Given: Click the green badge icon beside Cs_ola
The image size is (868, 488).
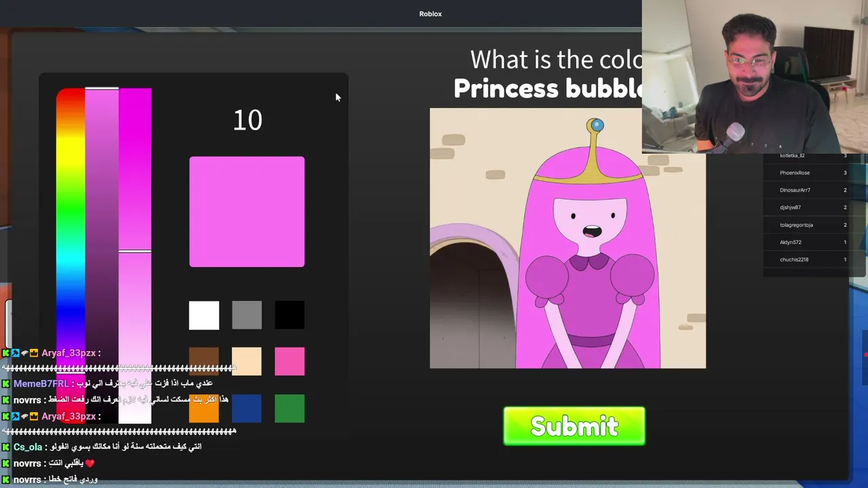Looking at the screenshot, I should [6, 447].
